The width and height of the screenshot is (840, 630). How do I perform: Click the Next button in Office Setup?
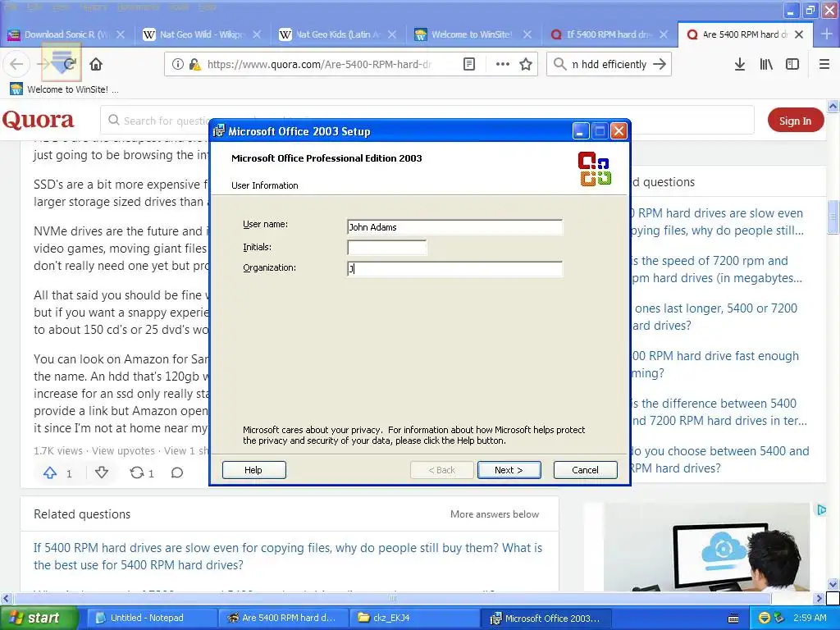coord(509,470)
